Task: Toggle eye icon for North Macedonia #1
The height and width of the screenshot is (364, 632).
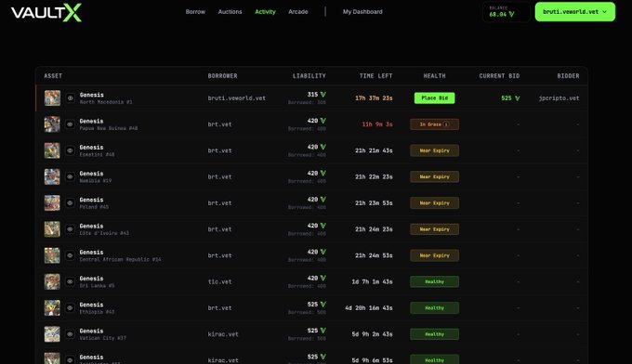Action: [x=70, y=97]
